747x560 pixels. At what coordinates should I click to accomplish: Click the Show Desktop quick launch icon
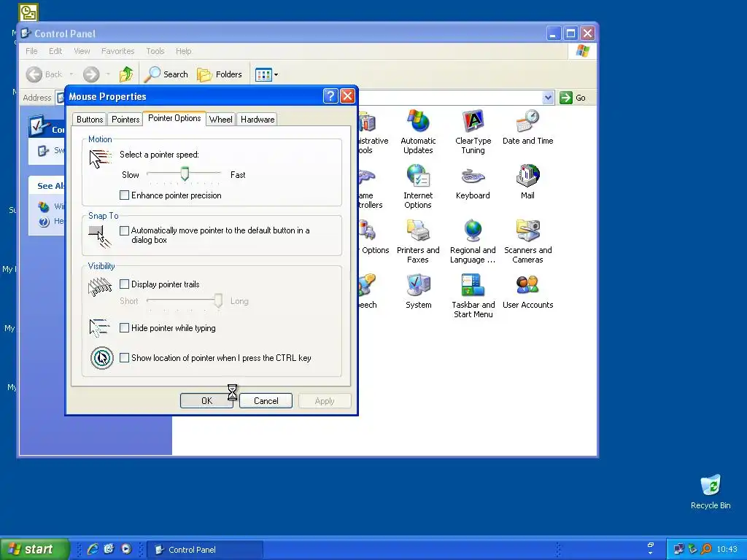point(109,549)
